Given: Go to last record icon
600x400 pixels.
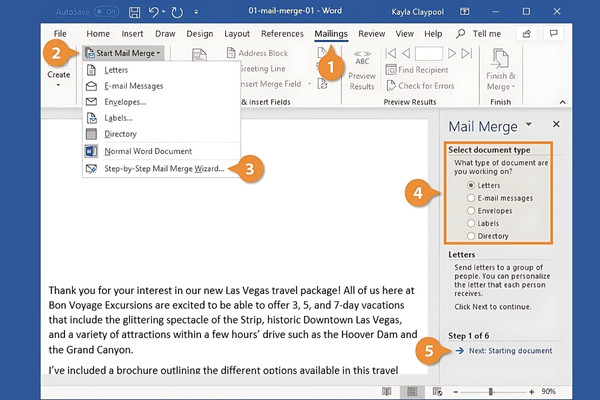Looking at the screenshot, I should tap(467, 53).
